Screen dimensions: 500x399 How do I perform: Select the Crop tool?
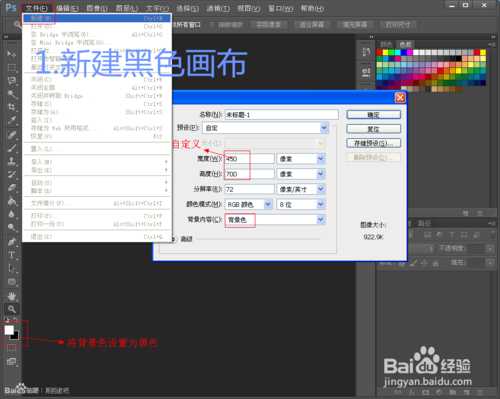[x=11, y=107]
